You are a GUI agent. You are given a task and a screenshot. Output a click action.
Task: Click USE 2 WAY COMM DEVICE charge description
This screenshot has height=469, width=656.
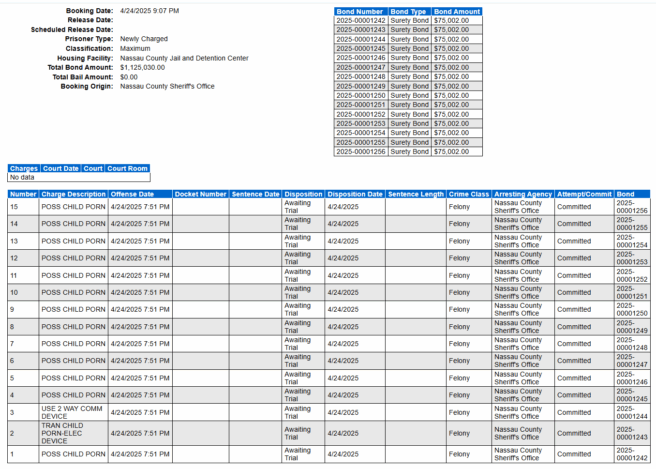point(73,413)
